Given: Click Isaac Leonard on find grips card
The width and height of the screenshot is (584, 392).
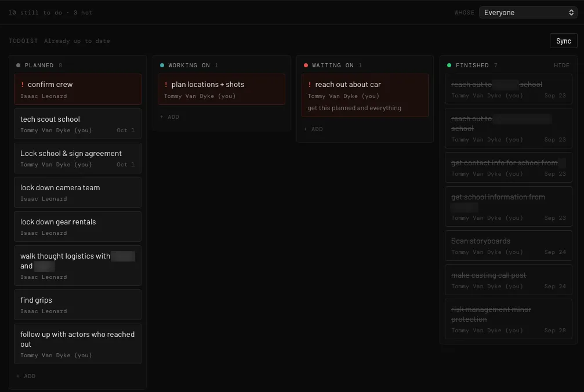Looking at the screenshot, I should point(43,311).
